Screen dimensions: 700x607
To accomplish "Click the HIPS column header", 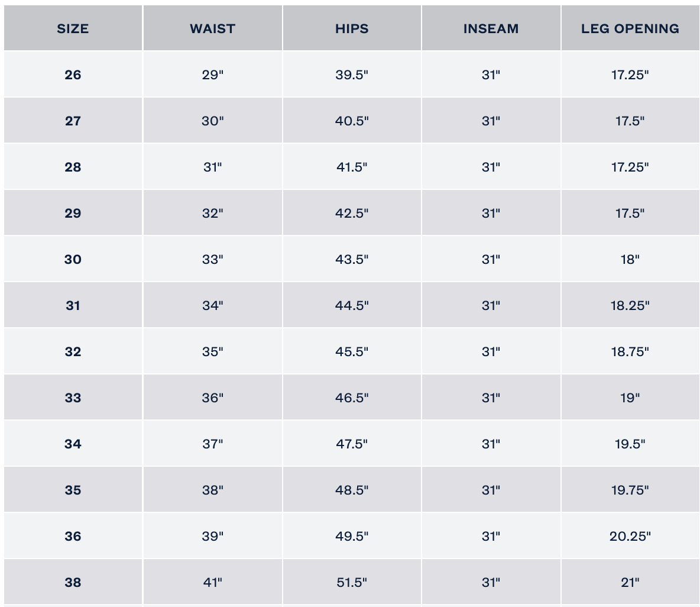I will tap(352, 28).
